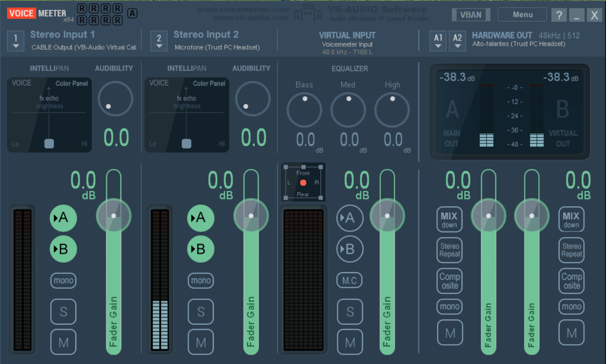Screen dimensions: 606x364
Task: Click the High equalizer knob
Action: pos(392,110)
